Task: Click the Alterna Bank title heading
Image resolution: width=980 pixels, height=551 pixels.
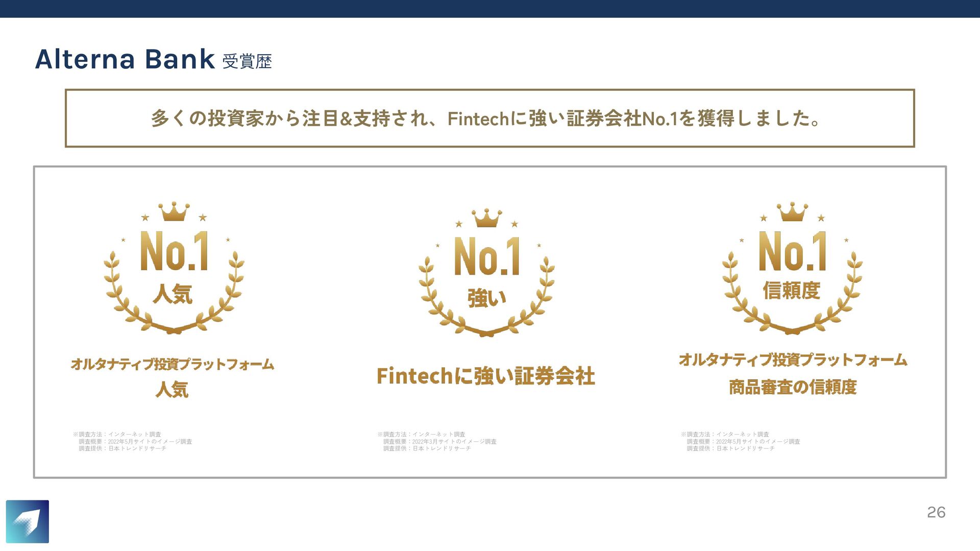Action: click(x=125, y=59)
